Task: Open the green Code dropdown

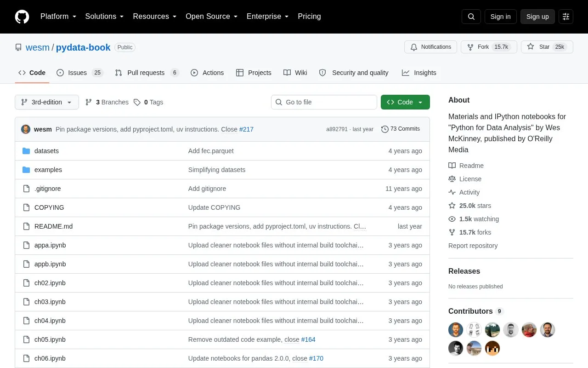Action: pos(405,102)
